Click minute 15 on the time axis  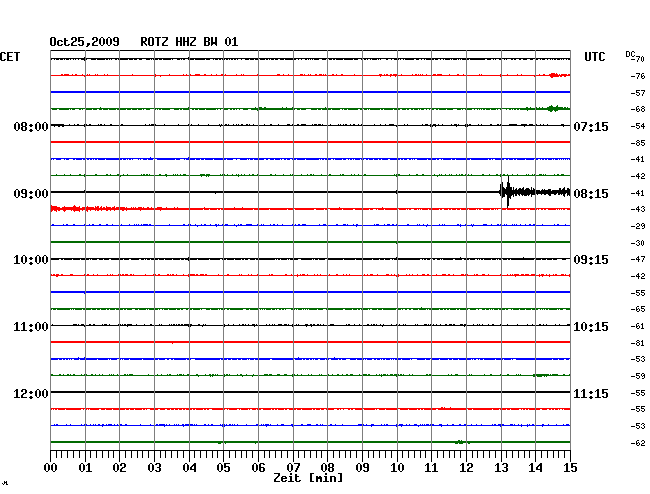point(570,468)
